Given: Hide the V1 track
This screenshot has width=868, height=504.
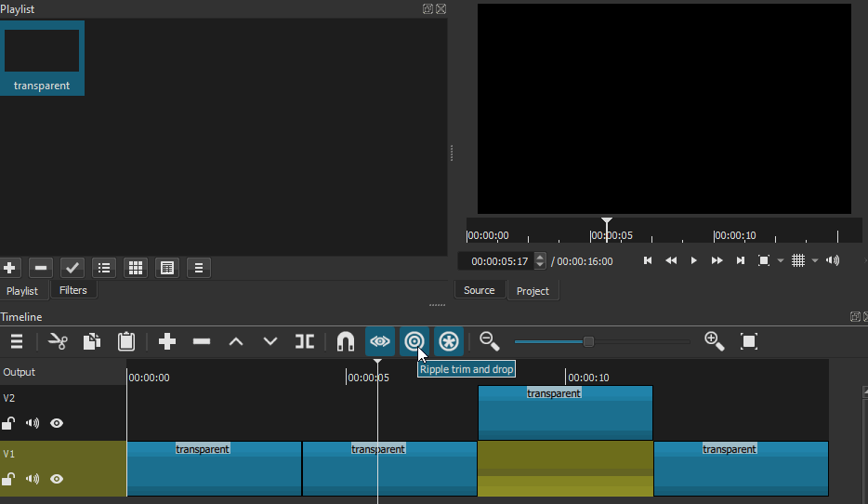Looking at the screenshot, I should pos(57,479).
